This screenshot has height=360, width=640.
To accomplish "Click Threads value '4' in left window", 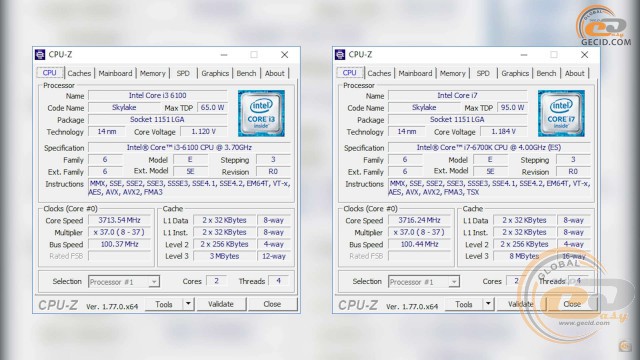I will coord(278,281).
